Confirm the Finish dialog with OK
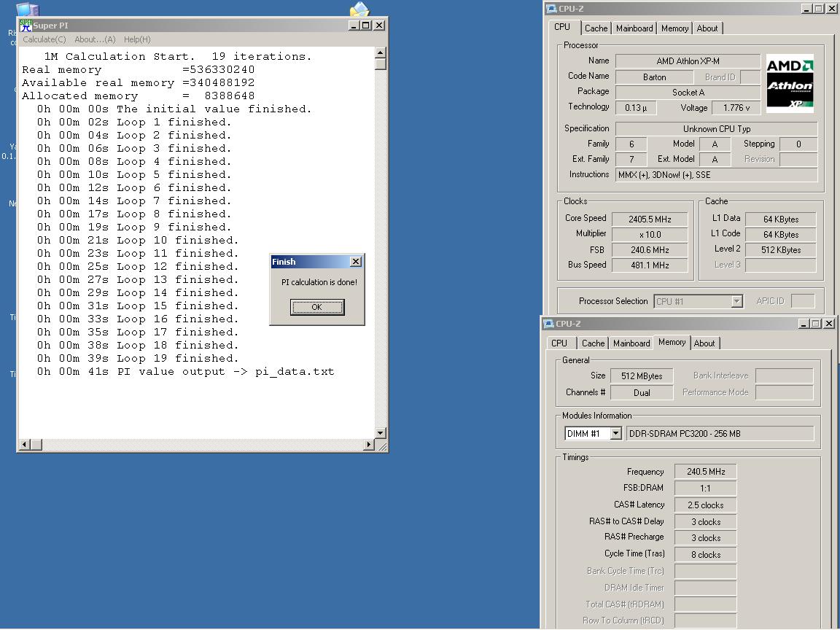The width and height of the screenshot is (840, 630). tap(317, 307)
